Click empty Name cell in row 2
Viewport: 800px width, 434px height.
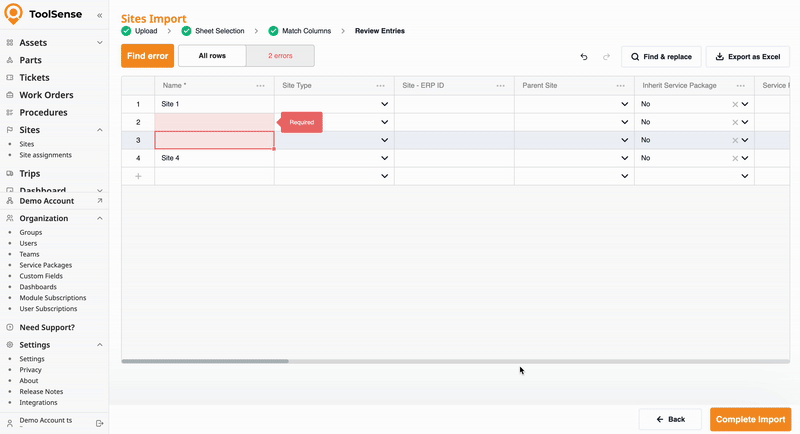click(214, 122)
